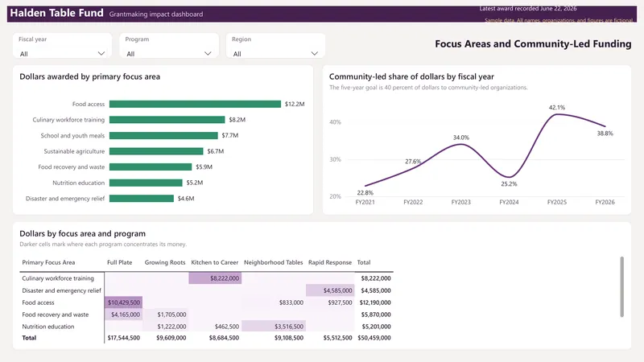
Task: Click the $17,544,500 Full Plate total
Action: click(x=124, y=338)
